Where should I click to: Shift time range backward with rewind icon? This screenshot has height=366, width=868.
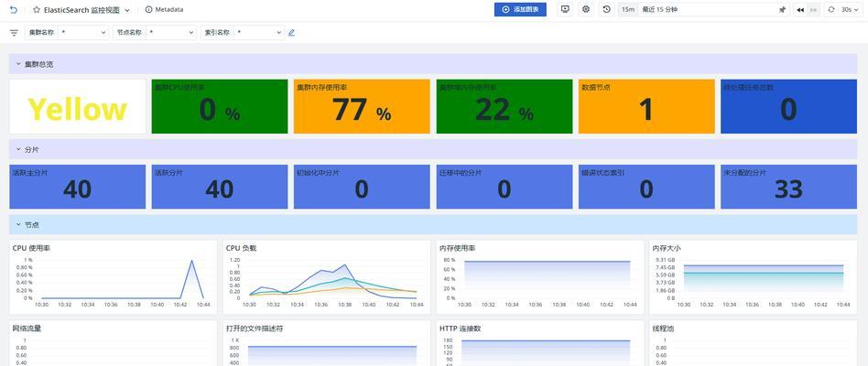[800, 9]
